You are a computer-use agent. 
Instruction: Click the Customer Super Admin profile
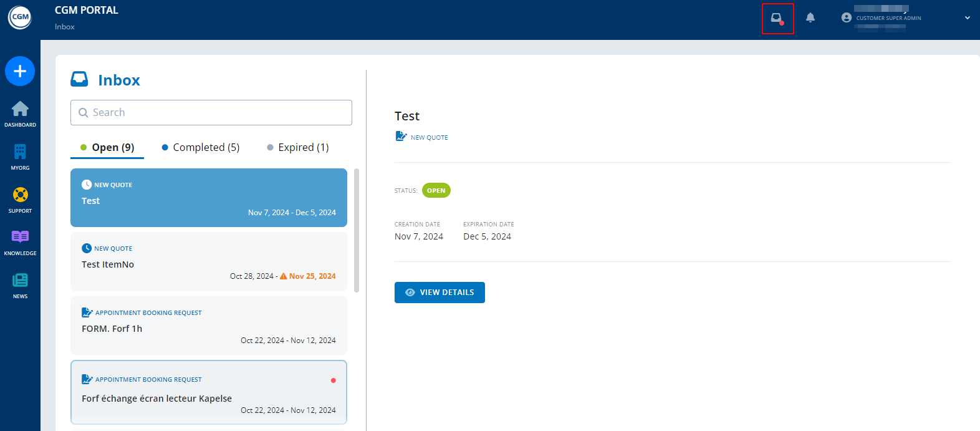(x=882, y=18)
